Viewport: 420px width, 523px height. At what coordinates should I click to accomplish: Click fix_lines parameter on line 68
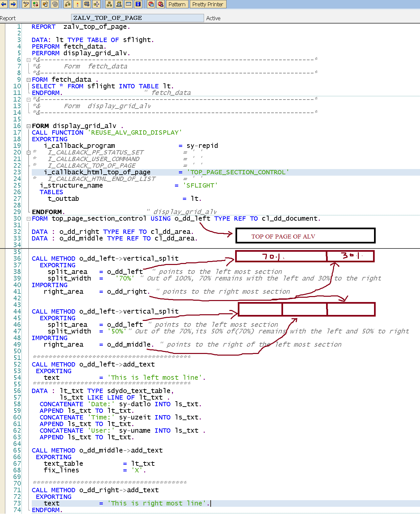click(x=62, y=470)
